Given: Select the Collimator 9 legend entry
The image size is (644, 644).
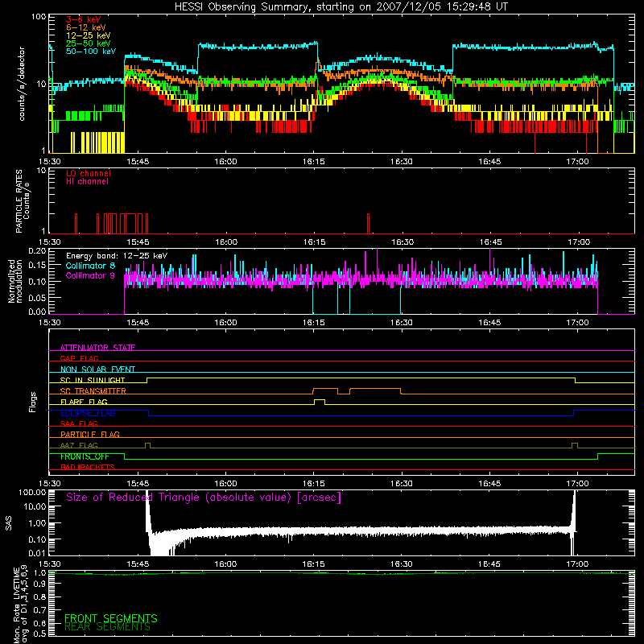Looking at the screenshot, I should 90,275.
